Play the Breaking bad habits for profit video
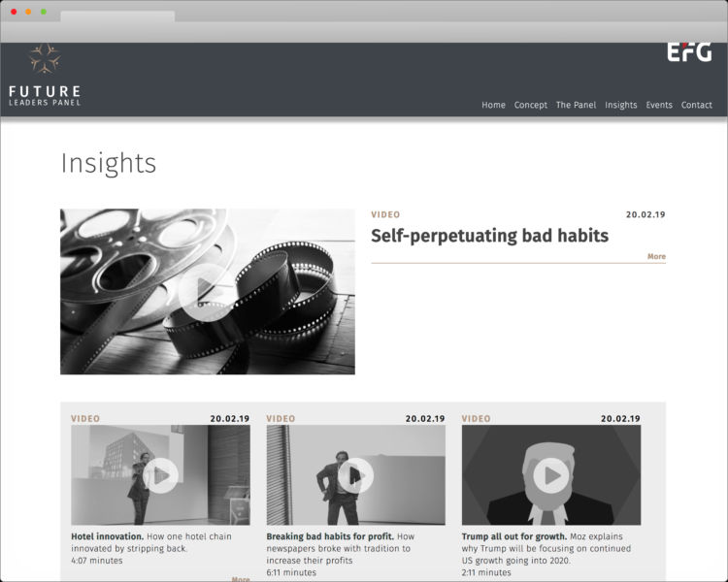This screenshot has width=728, height=582. [x=355, y=475]
